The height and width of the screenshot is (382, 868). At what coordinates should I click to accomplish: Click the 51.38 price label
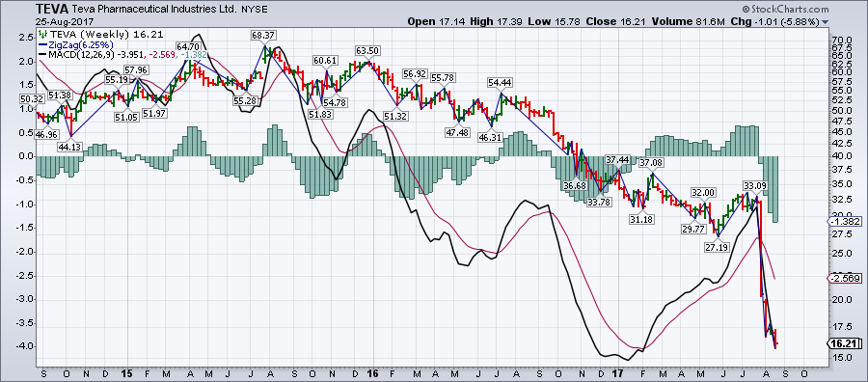click(61, 95)
